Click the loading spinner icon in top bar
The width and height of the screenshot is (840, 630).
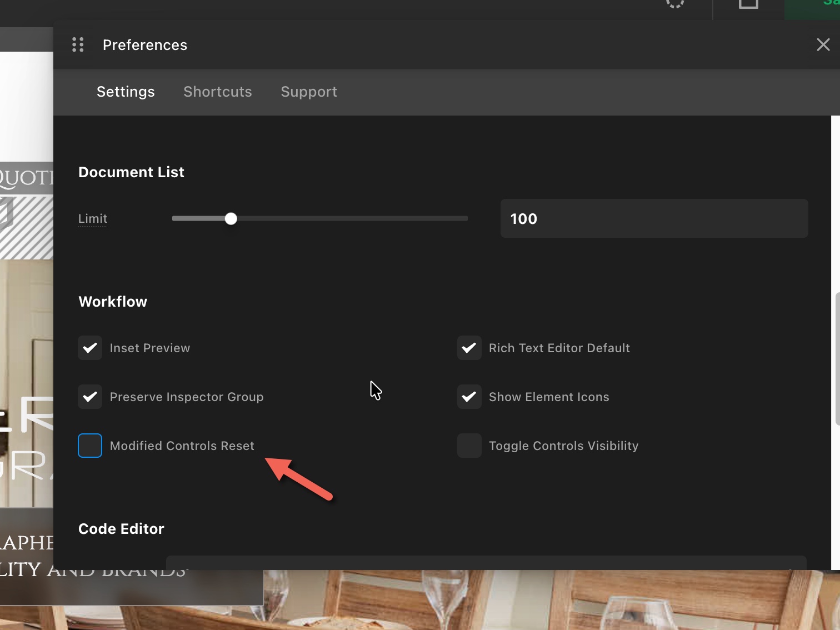point(675,2)
